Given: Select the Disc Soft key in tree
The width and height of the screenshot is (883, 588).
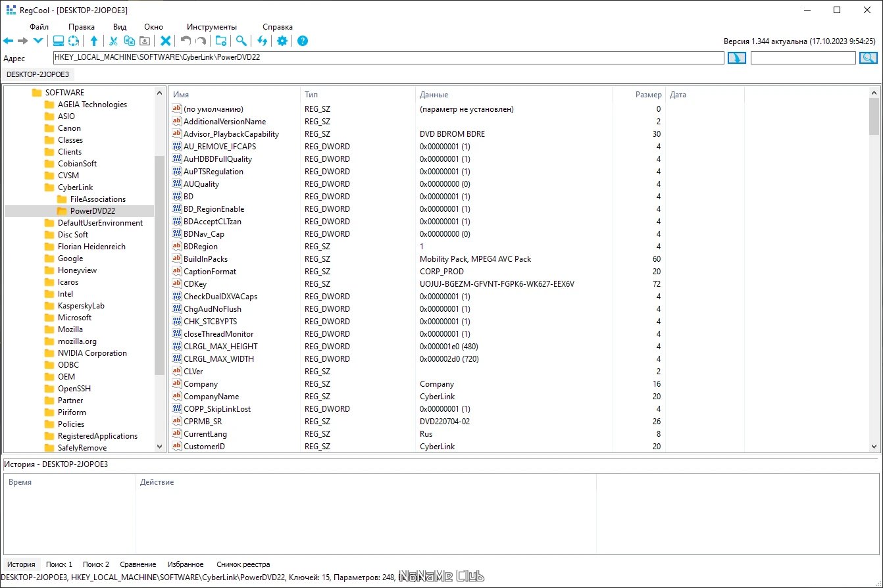Looking at the screenshot, I should coord(73,235).
